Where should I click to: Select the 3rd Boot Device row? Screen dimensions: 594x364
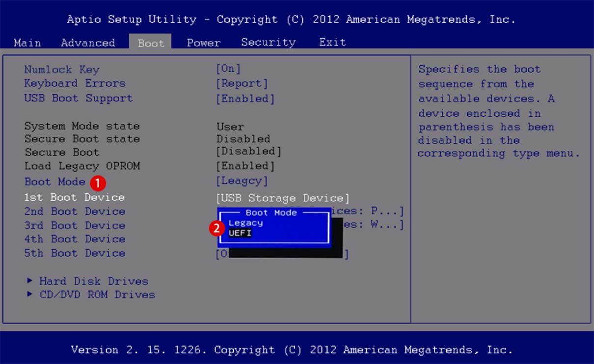75,226
